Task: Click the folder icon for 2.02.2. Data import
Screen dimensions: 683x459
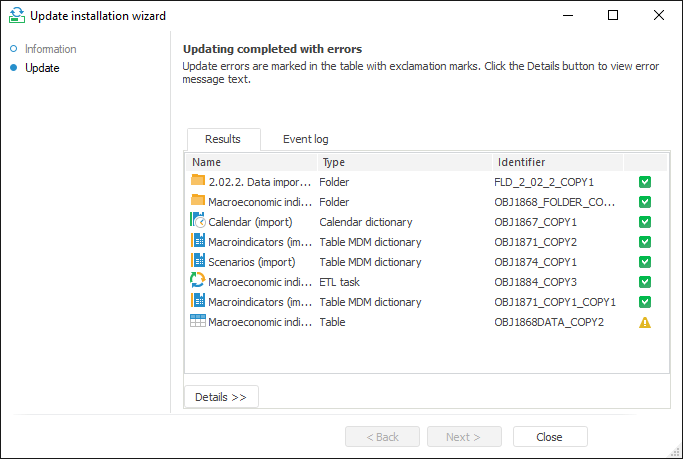Action: [197, 182]
